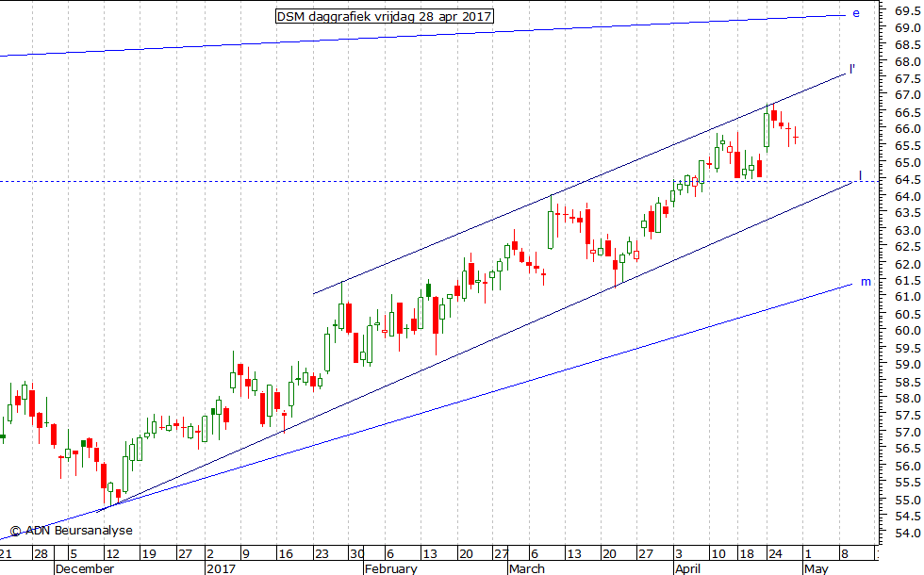Click price axis value 55.0
The image size is (924, 575).
908,500
